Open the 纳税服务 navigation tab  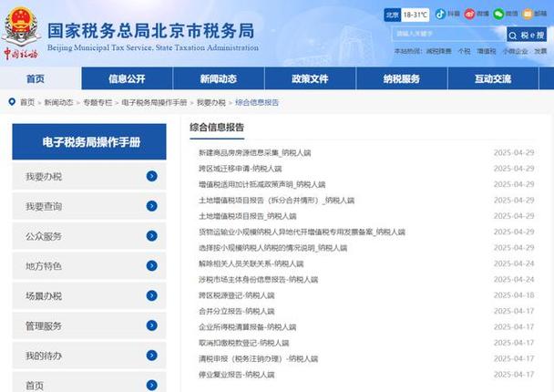[401, 78]
